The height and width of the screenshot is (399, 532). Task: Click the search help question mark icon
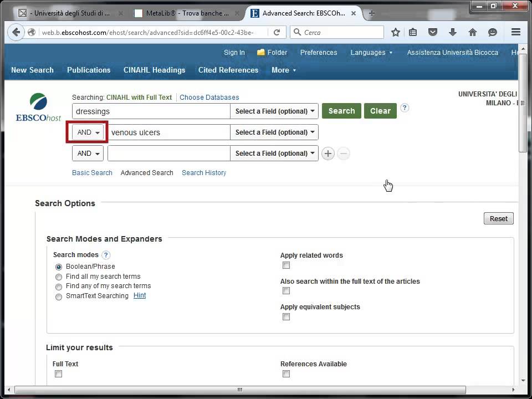click(x=405, y=108)
